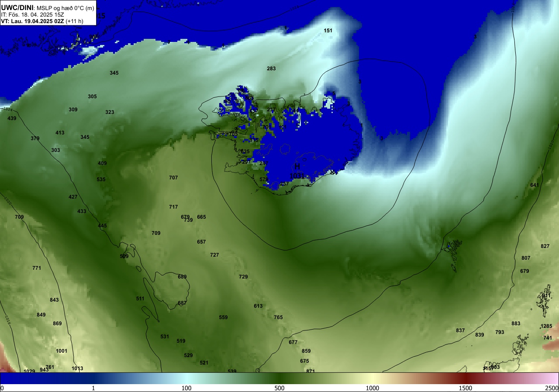Viewport: 559px width, 392px height.
Task: Click the 379 height value
Action: 35,138
